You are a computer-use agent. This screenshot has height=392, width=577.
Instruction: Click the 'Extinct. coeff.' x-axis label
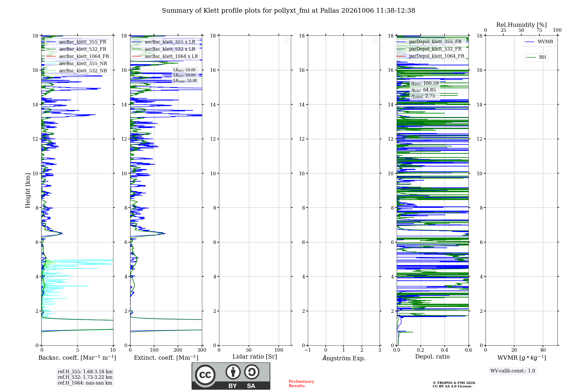point(166,358)
